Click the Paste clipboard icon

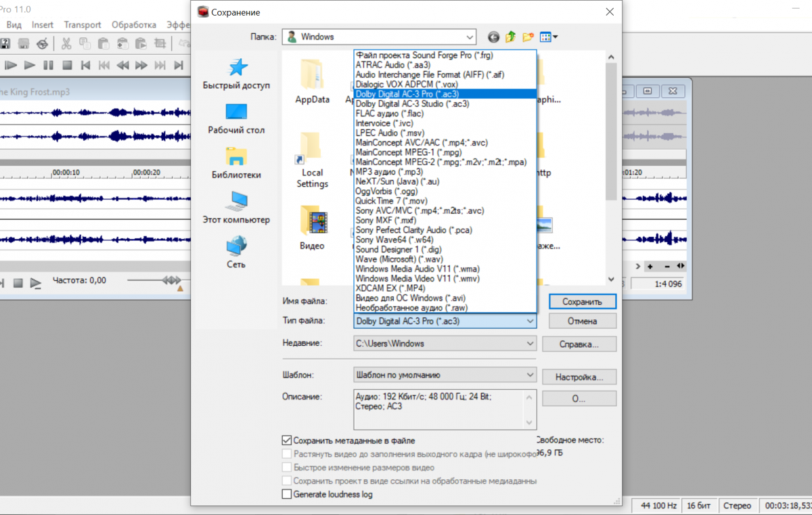tap(104, 43)
